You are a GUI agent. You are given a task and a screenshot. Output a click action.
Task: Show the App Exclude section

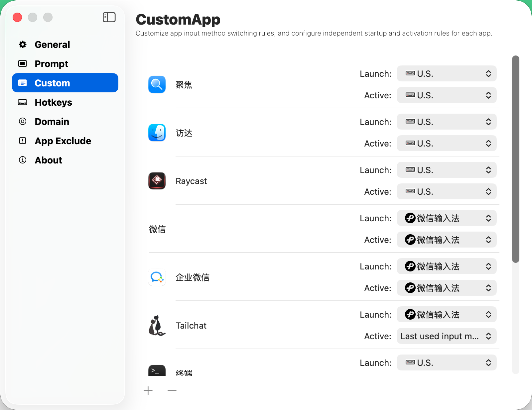[65, 141]
